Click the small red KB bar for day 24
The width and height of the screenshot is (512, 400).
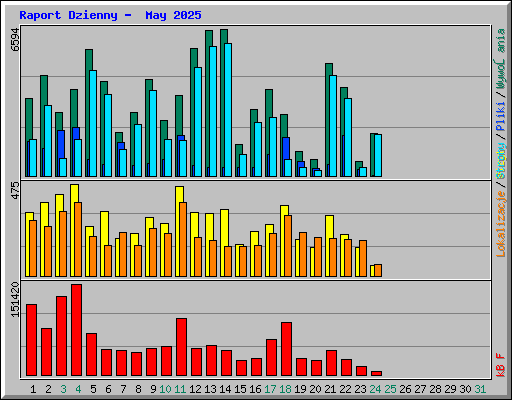tap(376, 373)
